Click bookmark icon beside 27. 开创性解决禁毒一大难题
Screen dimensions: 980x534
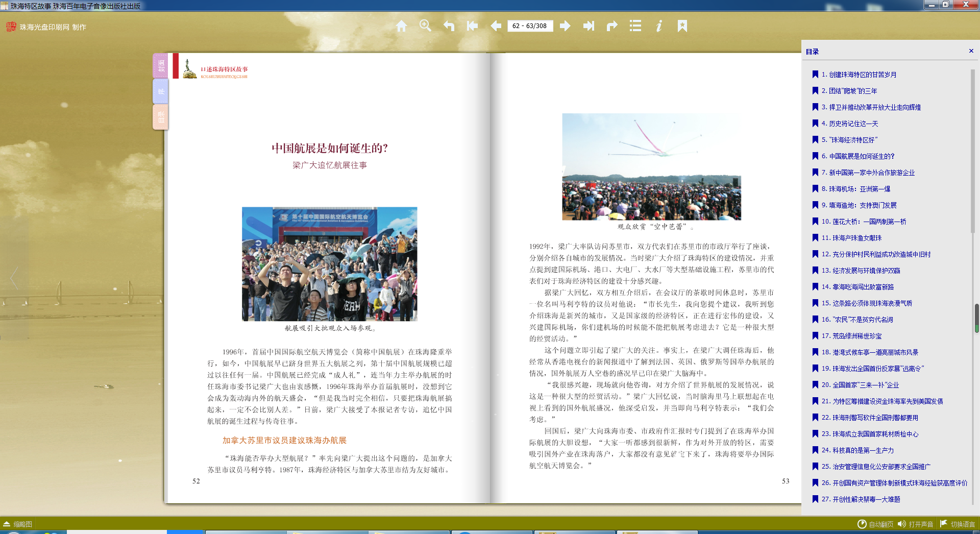click(x=815, y=499)
